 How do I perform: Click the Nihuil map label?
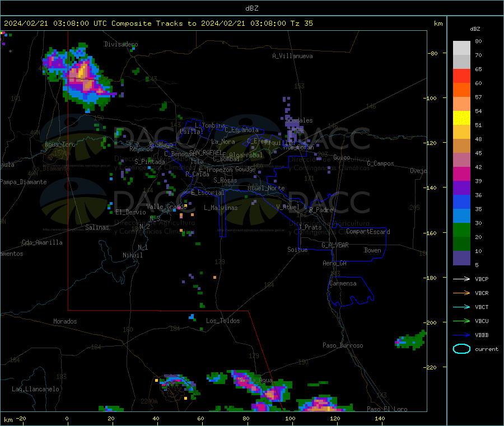click(132, 255)
